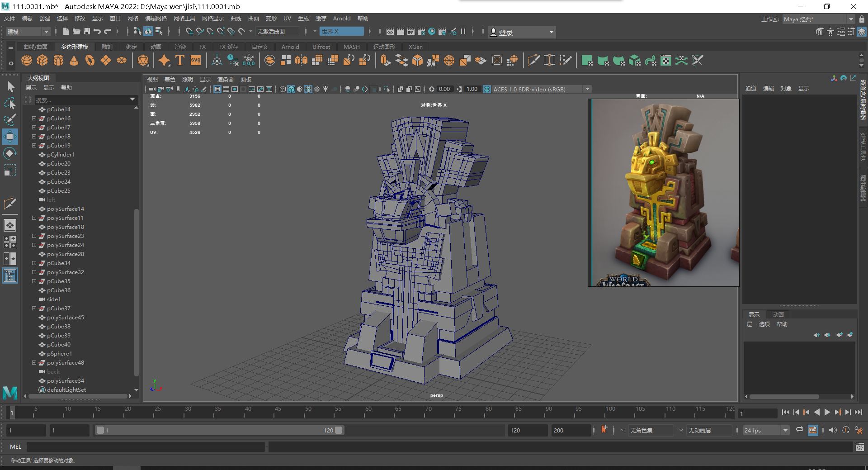
Task: Open the channel box 通道 menu
Action: [x=750, y=88]
